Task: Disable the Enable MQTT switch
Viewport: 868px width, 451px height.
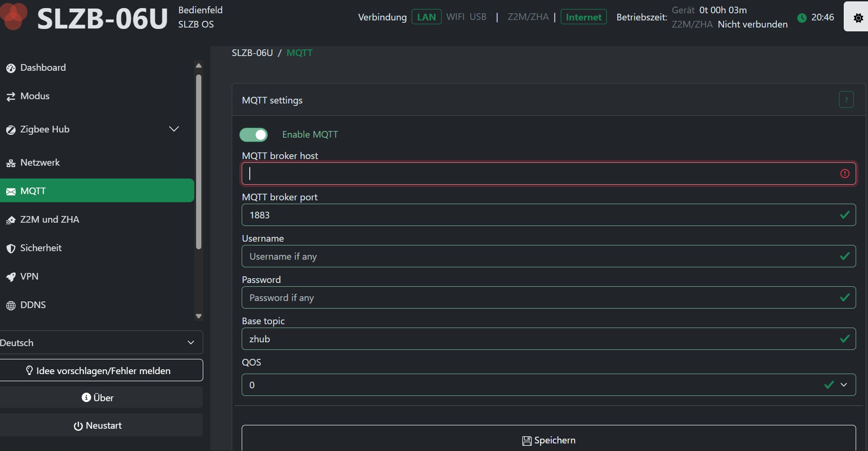Action: (x=254, y=135)
